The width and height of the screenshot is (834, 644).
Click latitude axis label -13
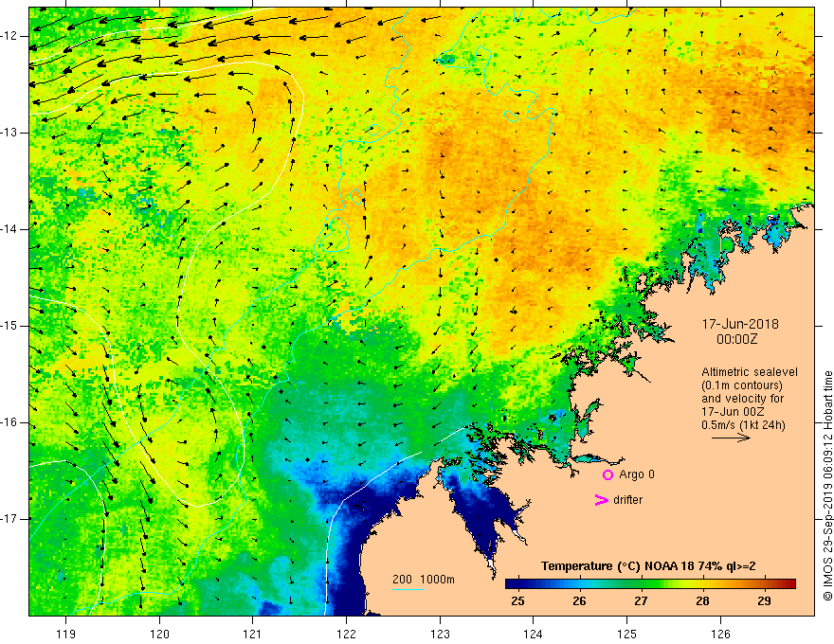point(9,133)
